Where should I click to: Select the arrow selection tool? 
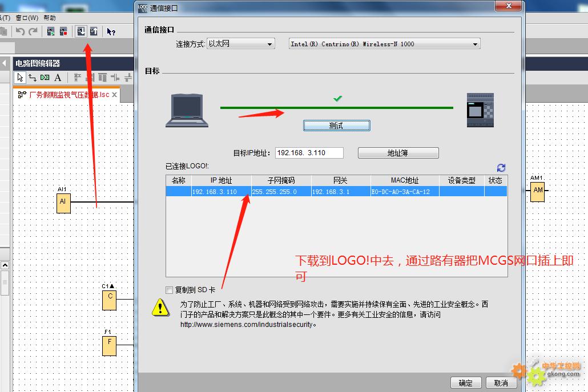tap(20, 78)
